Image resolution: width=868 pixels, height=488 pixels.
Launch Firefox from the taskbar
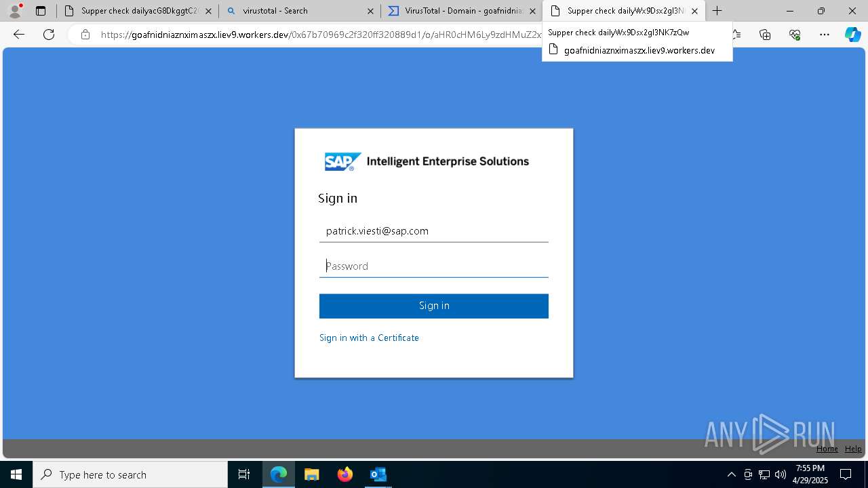click(345, 474)
